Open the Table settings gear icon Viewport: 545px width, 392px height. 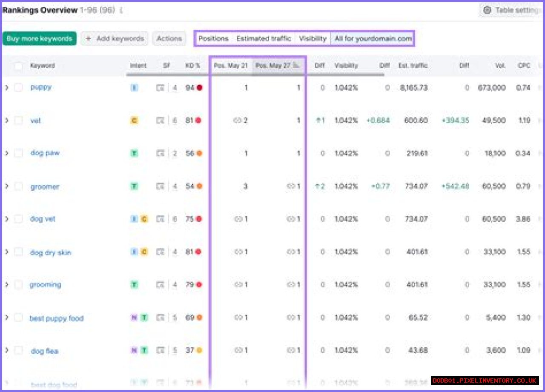point(487,10)
